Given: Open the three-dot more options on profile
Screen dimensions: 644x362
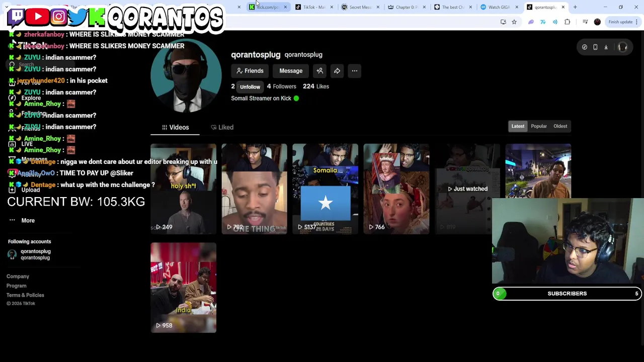Looking at the screenshot, I should tap(355, 71).
